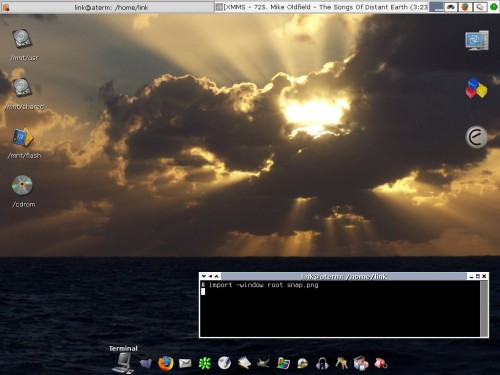The image size is (500, 375).
Task: Launch Firefox from the dock
Action: click(x=165, y=363)
